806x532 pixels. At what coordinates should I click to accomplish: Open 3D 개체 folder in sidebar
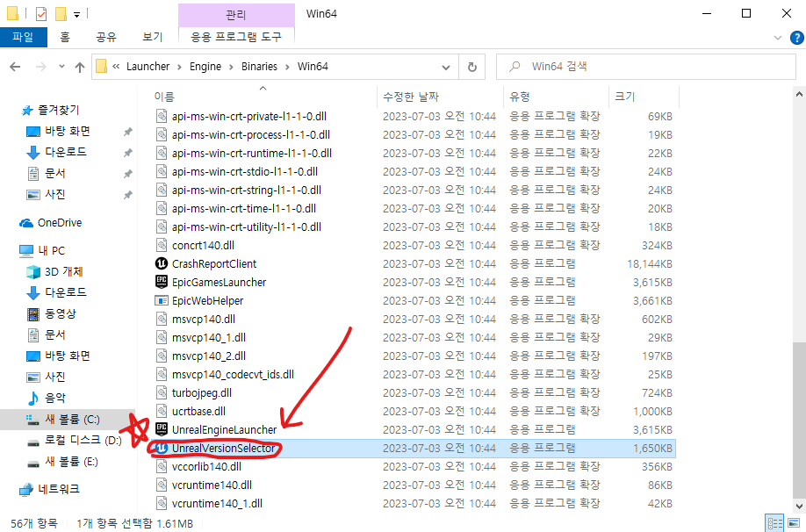click(55, 271)
